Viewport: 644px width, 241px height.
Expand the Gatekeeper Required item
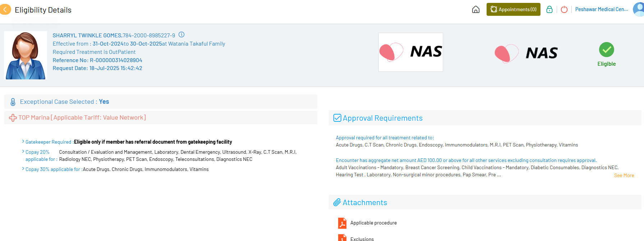tap(23, 142)
